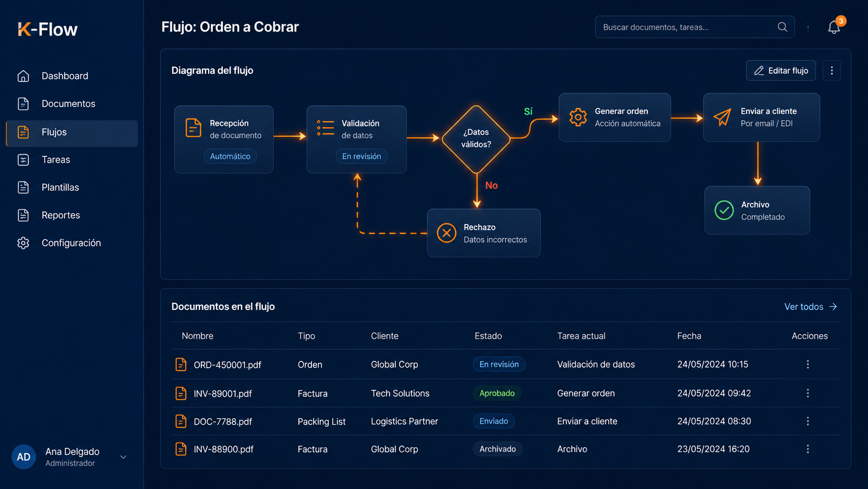This screenshot has width=868, height=489.
Task: Open actions menu for DOC-7788.pdf row
Action: pyautogui.click(x=808, y=421)
